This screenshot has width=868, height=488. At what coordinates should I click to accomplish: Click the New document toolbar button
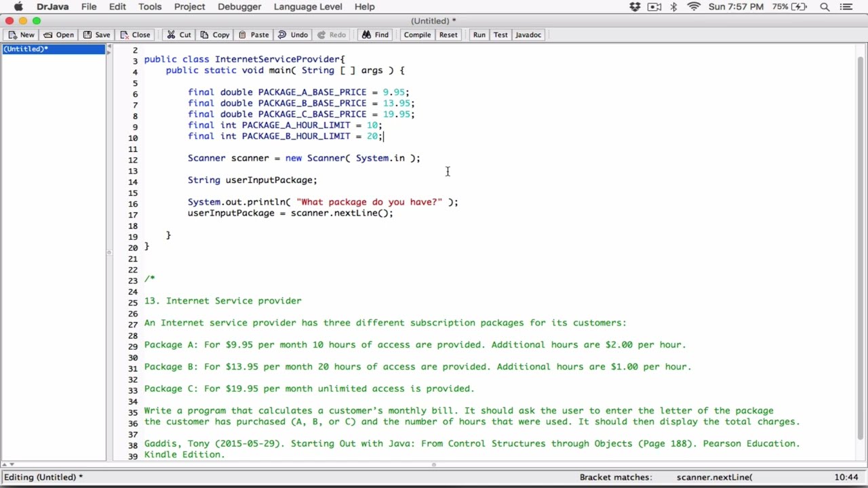[21, 35]
